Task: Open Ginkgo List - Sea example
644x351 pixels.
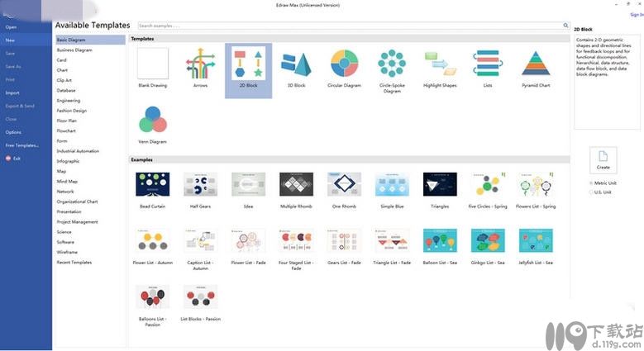Action: point(488,240)
